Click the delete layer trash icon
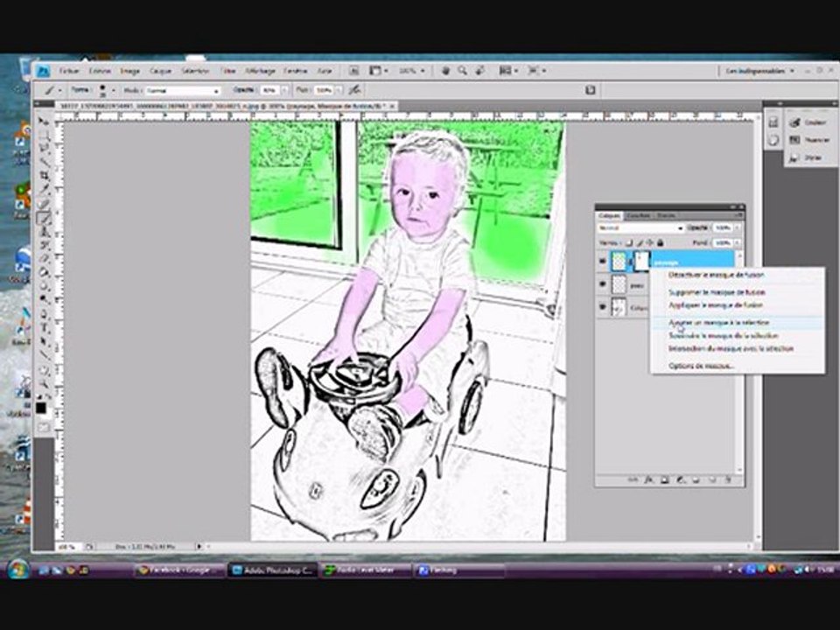Screen dimensions: 840x630 pyautogui.click(x=729, y=480)
